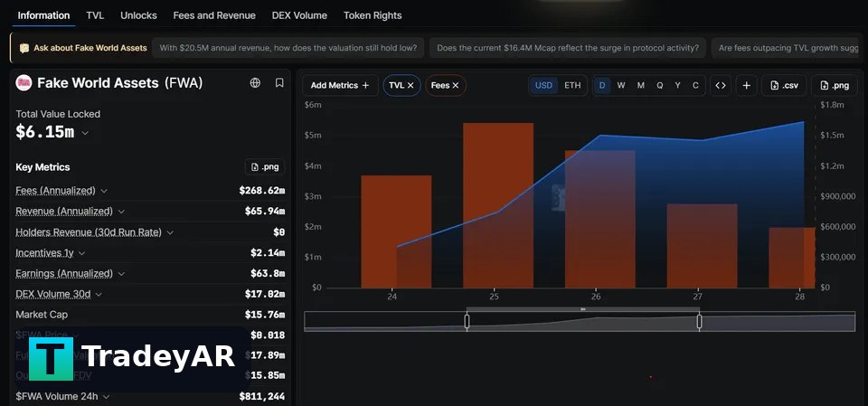Bookmark Fake World Assets protocol

pyautogui.click(x=279, y=83)
